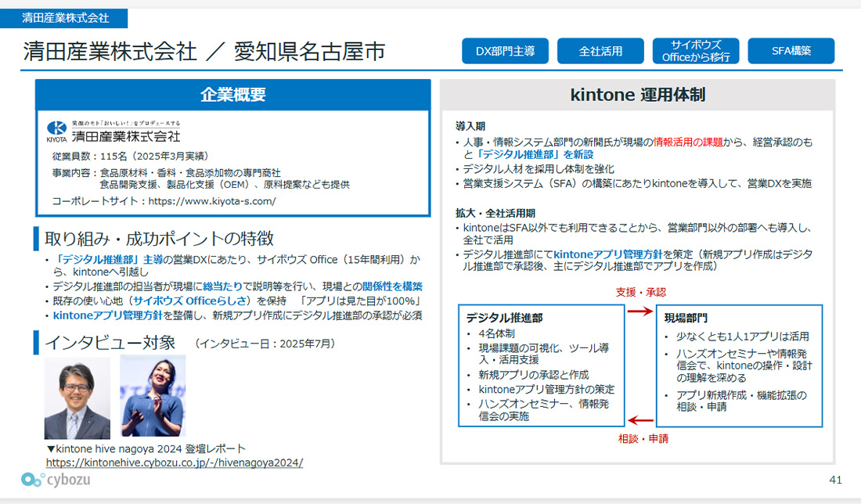Image resolution: width=861 pixels, height=504 pixels.
Task: Select the photo of the man in a suit
Action: click(77, 398)
